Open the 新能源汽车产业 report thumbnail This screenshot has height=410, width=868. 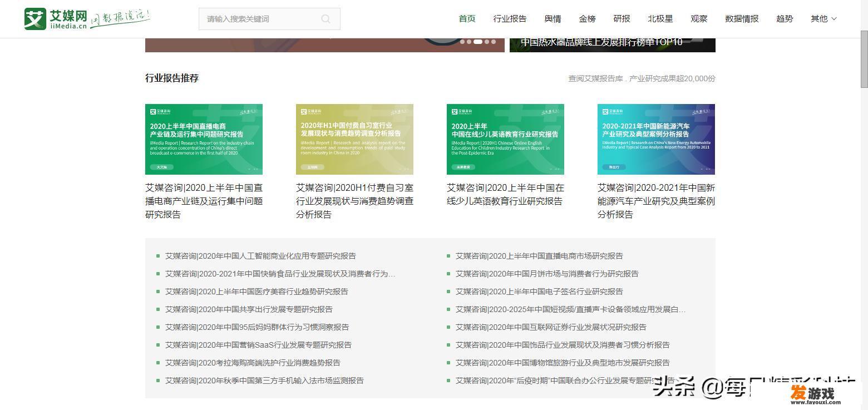point(656,139)
